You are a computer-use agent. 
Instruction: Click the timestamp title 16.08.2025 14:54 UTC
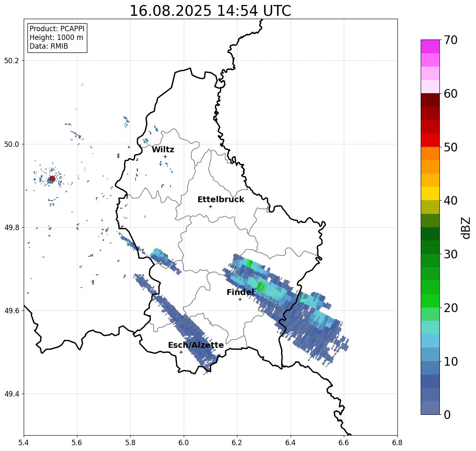point(210,11)
